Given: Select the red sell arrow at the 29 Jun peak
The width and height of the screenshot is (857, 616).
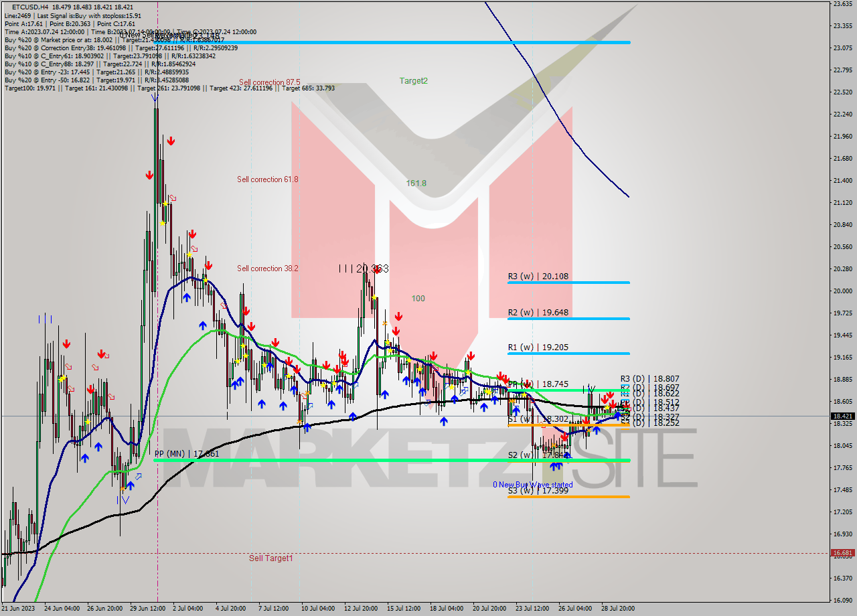Looking at the screenshot, I should point(171,140).
